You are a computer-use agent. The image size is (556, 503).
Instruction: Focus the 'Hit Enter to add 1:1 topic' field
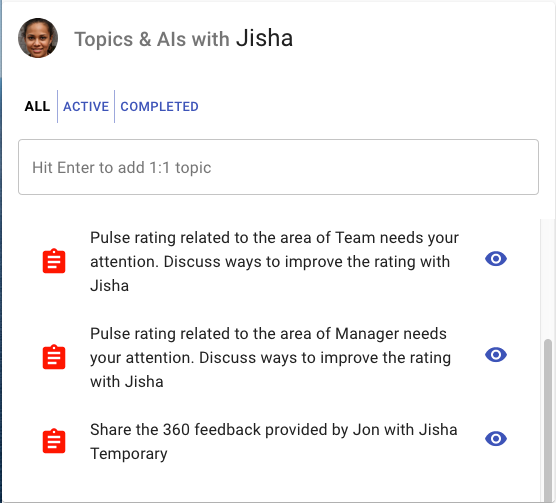[278, 167]
